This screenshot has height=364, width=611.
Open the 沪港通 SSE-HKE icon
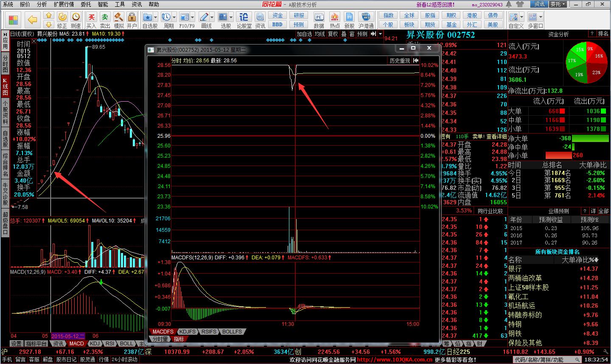tap(366, 20)
